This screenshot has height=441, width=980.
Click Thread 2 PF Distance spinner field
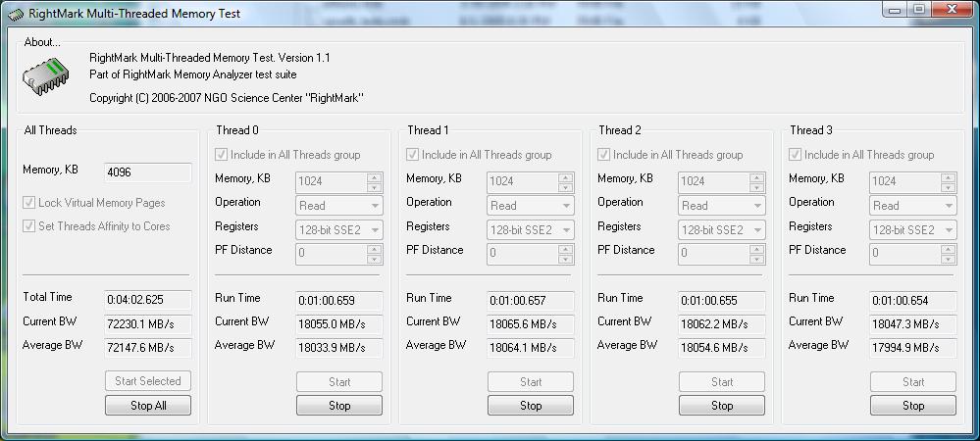point(721,253)
